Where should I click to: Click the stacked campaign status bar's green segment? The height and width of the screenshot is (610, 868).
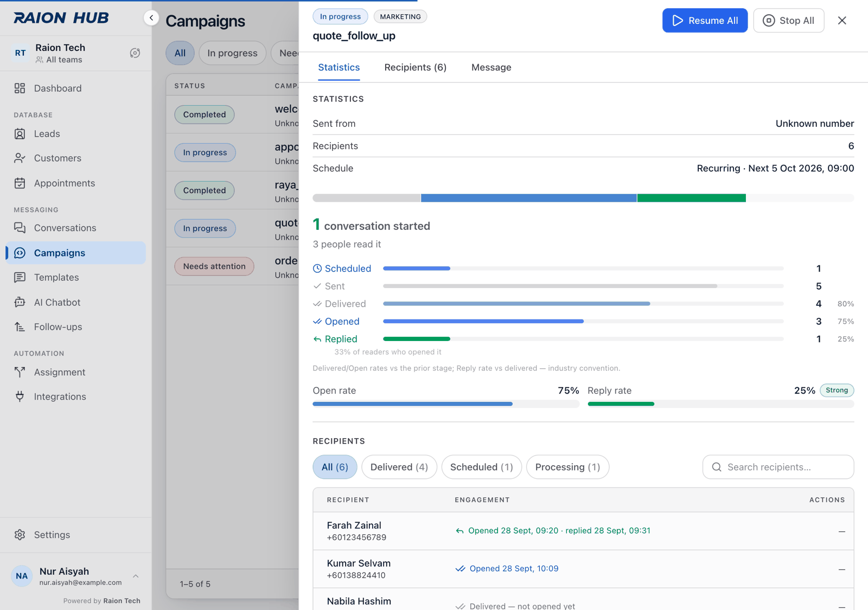coord(691,198)
